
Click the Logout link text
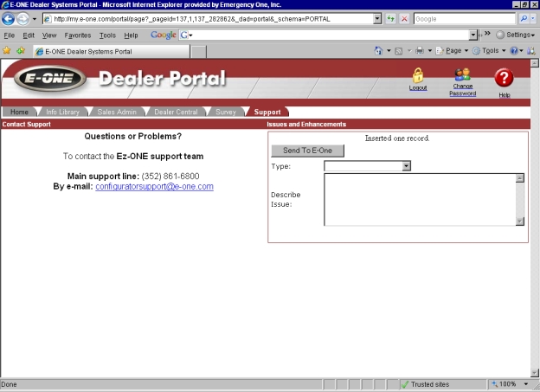[x=418, y=88]
